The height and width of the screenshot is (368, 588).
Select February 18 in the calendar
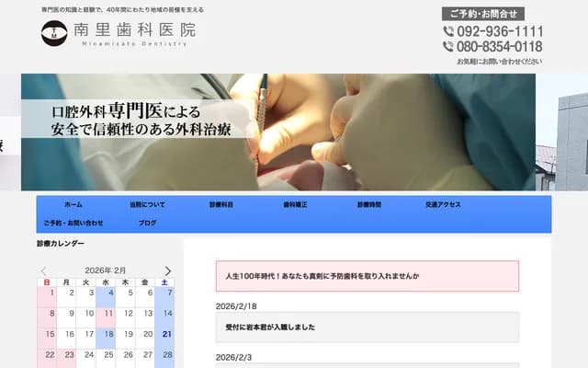106,339
